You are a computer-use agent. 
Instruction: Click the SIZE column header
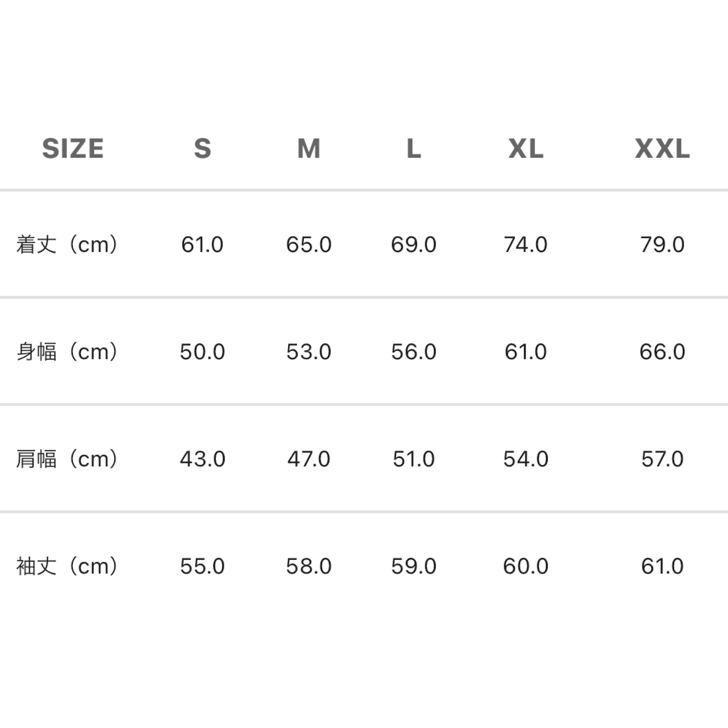tap(73, 149)
